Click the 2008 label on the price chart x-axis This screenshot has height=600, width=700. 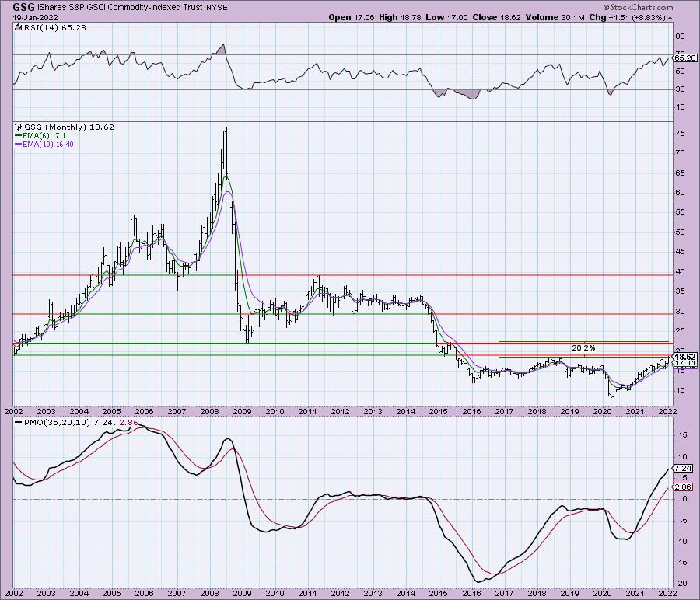point(209,411)
